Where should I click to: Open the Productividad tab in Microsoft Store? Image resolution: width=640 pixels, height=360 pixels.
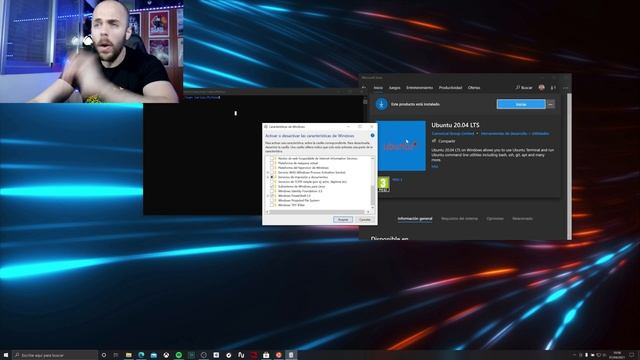[450, 88]
